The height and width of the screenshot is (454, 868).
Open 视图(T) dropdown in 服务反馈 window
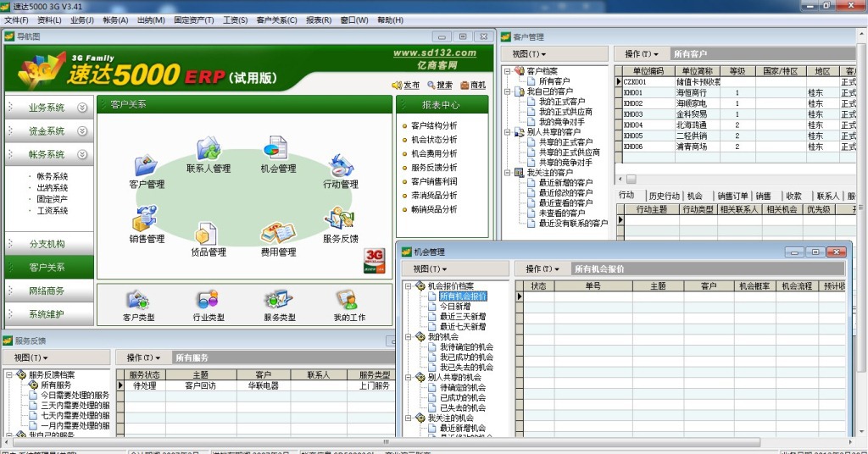(31, 357)
